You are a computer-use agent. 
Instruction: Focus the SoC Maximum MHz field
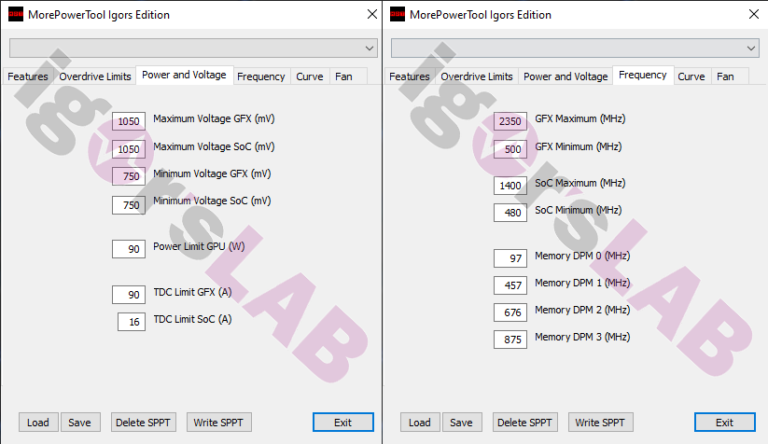coord(510,185)
